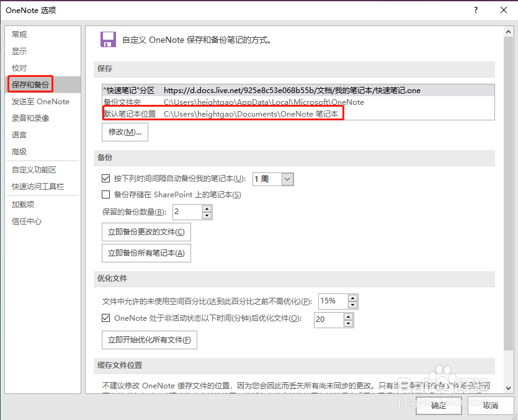The image size is (518, 420).
Task: Decrease the 20 minutes value down arrow
Action: 349,323
